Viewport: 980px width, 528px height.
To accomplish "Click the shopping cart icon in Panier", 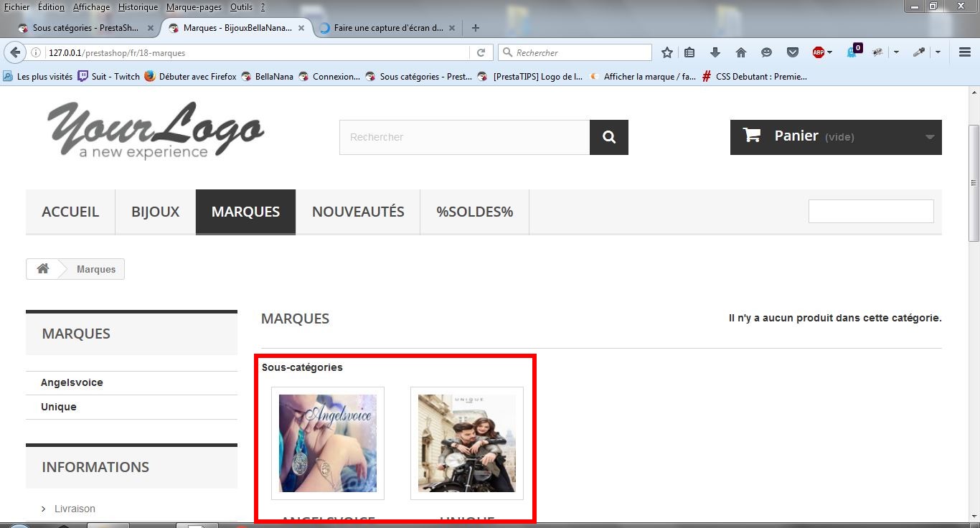I will (751, 135).
